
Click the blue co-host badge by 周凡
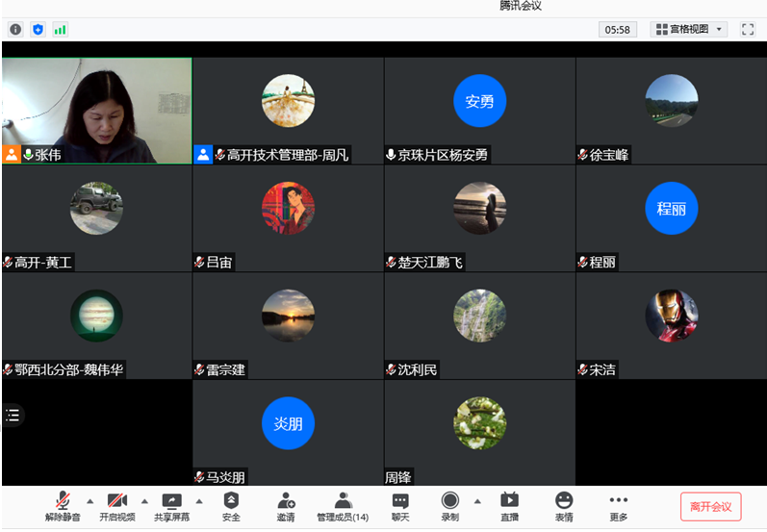203,155
